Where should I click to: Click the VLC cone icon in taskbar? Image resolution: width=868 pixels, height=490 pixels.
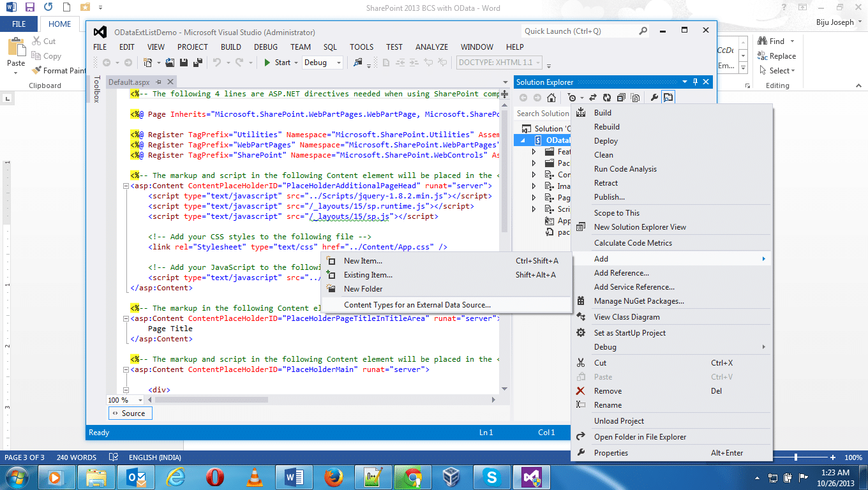click(255, 477)
